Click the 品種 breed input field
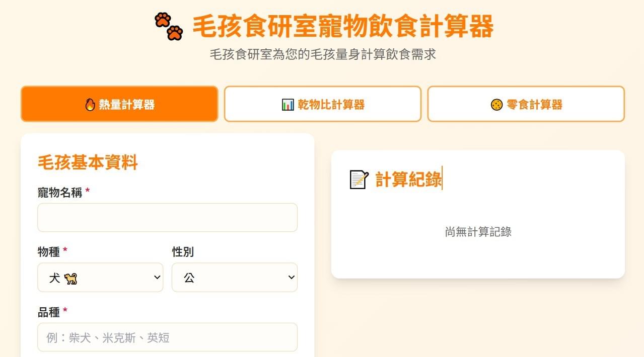The height and width of the screenshot is (357, 644). click(167, 337)
